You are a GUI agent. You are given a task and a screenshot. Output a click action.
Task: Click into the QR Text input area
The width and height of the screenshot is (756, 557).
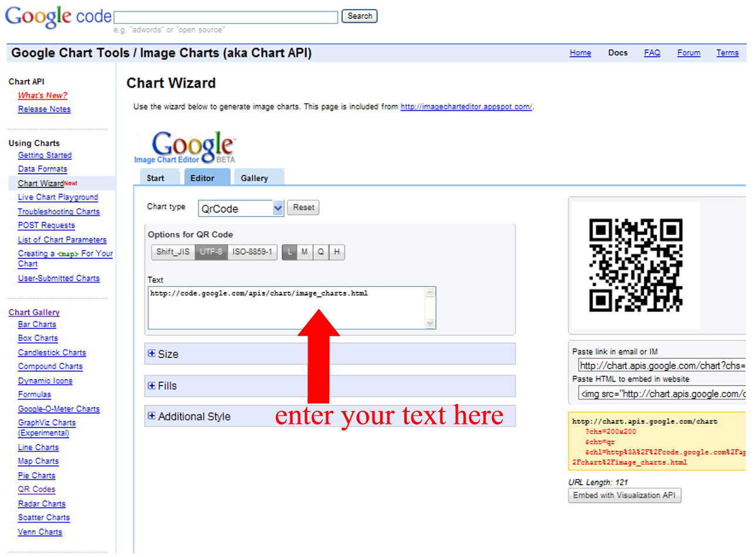[286, 308]
